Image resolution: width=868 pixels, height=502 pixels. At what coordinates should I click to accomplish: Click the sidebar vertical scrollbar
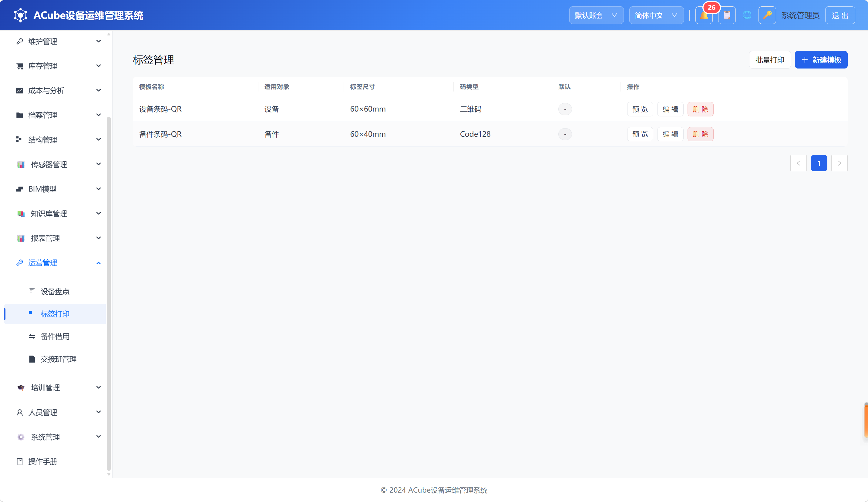point(109,293)
